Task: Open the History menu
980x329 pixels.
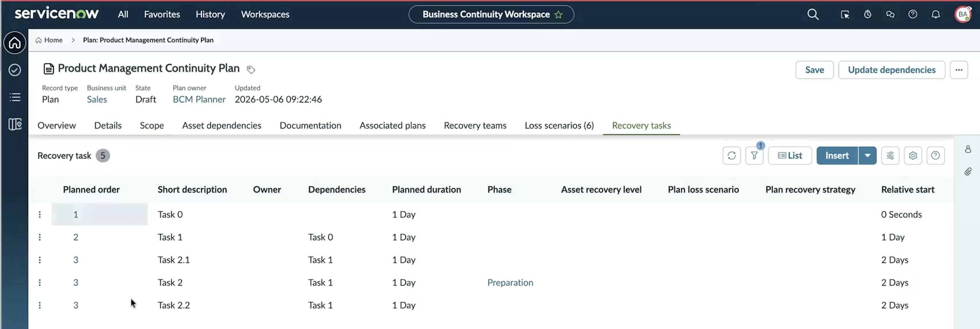Action: [210, 14]
